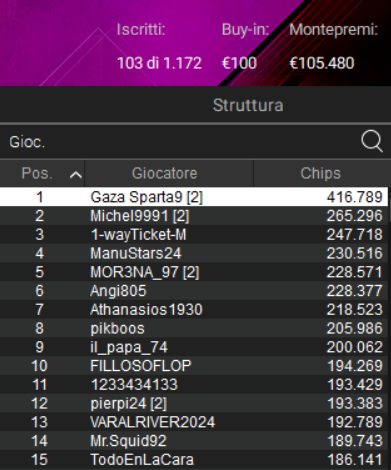Open the Struttura tab
The width and height of the screenshot is (391, 470).
coord(248,105)
